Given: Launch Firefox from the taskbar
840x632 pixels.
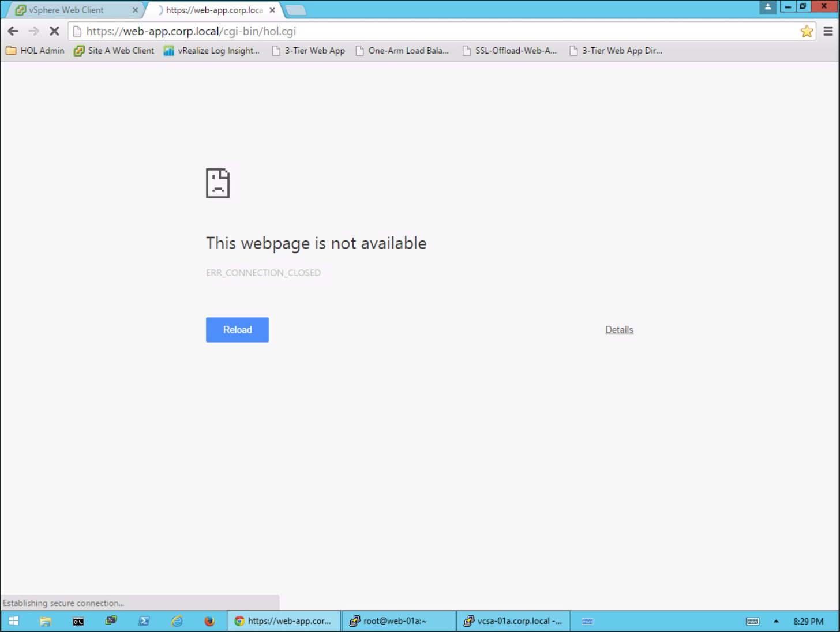Looking at the screenshot, I should tap(209, 621).
